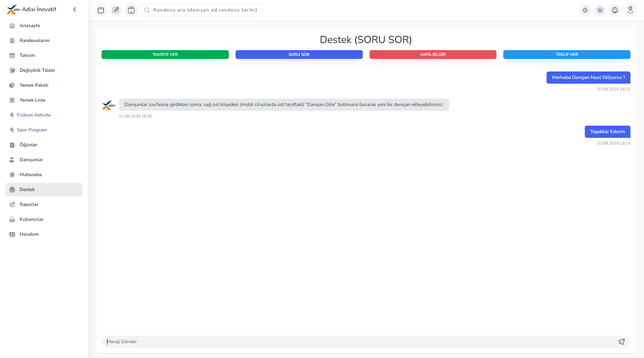Screen dimensions: 644x358
Task: Open Anasayfa menu item
Action: (44, 26)
